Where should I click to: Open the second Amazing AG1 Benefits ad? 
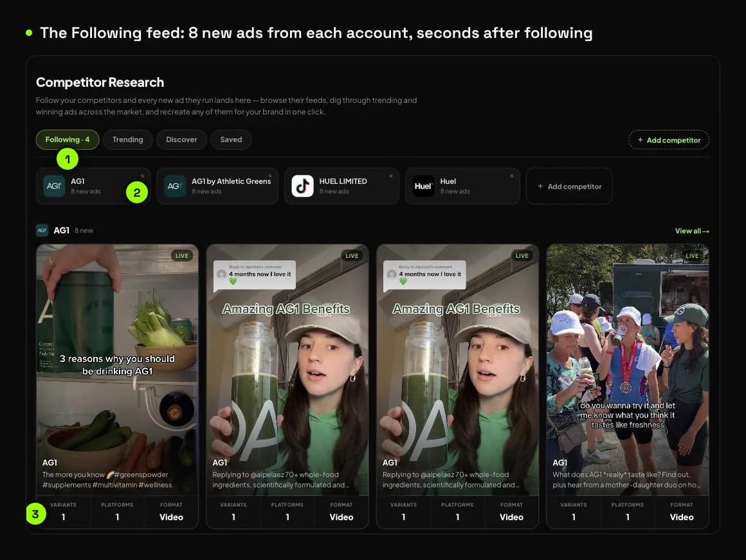coord(287,370)
